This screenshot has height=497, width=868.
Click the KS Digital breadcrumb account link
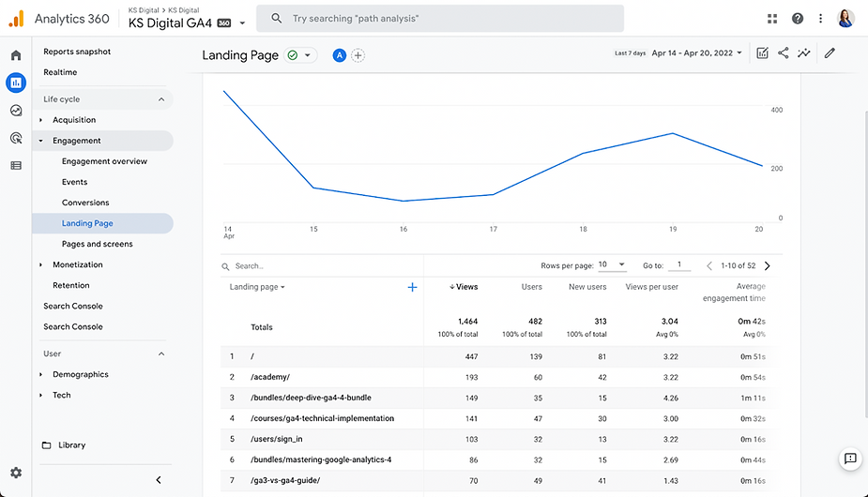[x=144, y=10]
